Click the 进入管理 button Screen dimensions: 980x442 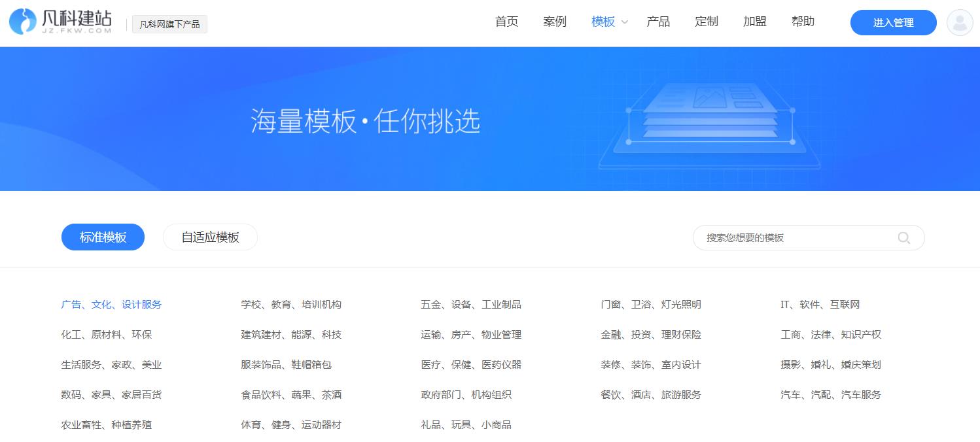click(x=894, y=22)
